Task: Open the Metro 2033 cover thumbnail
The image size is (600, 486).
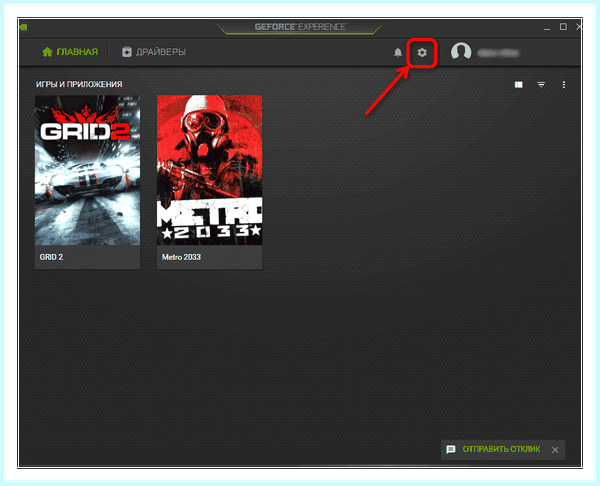Action: (x=210, y=170)
